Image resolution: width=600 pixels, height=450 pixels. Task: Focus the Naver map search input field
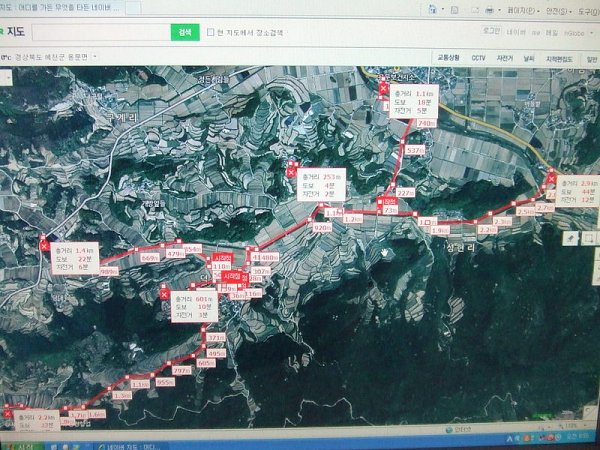[102, 33]
